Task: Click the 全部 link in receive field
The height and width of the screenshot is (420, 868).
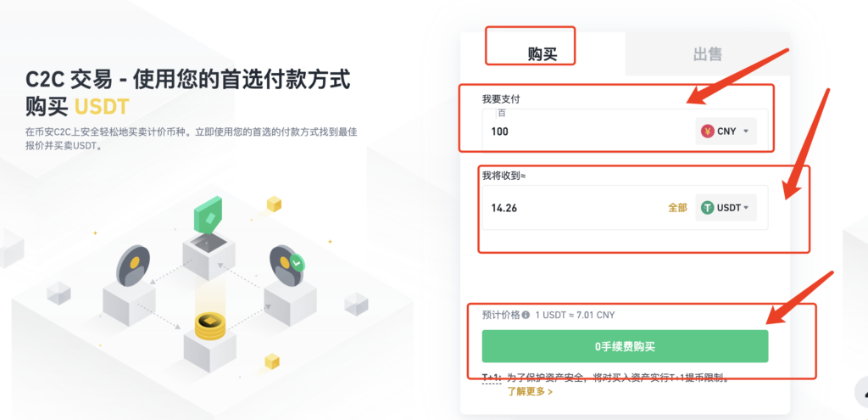Action: [677, 208]
